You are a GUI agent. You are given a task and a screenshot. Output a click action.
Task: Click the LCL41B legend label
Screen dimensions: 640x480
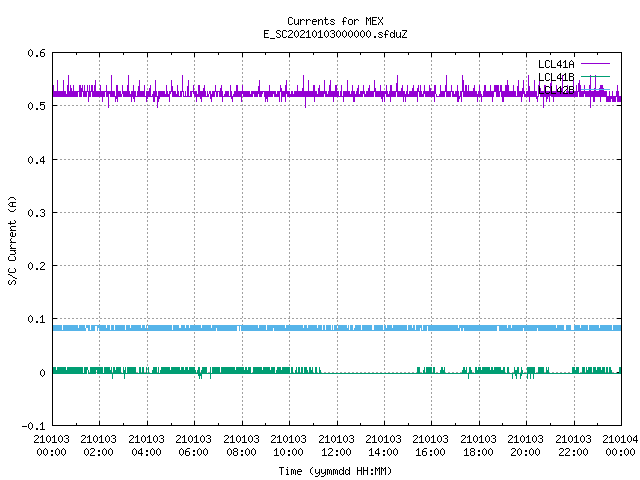click(x=556, y=77)
